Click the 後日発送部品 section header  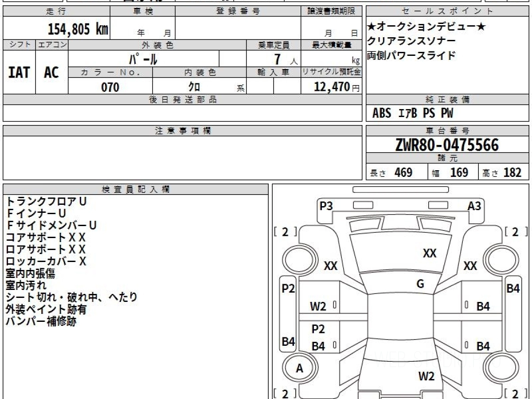(183, 100)
